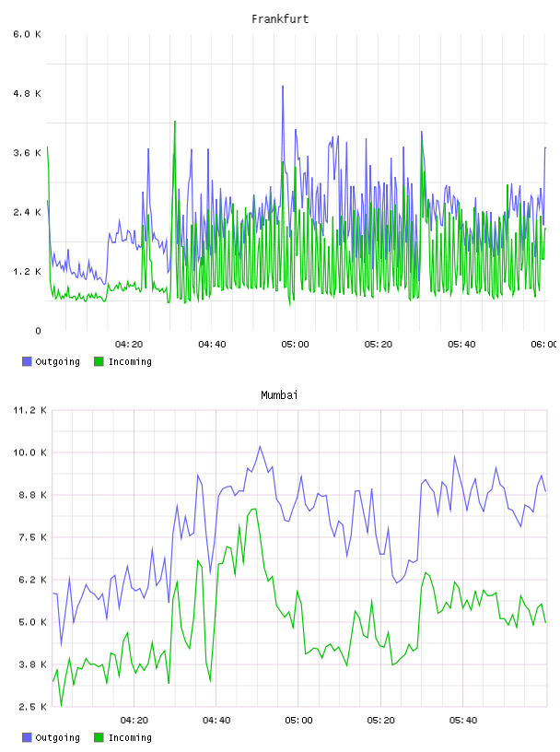Click the 8.8 K axis label in Mumbai
Image resolution: width=560 pixels, height=752 pixels.
tap(32, 495)
